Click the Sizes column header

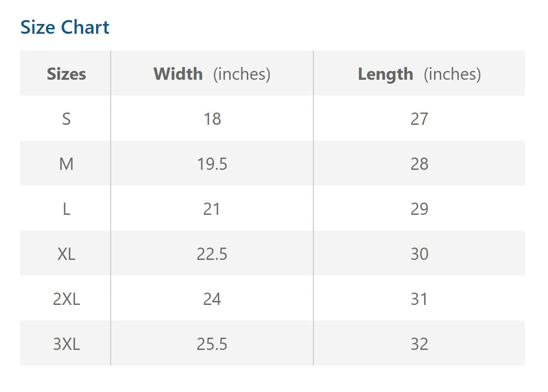point(66,74)
